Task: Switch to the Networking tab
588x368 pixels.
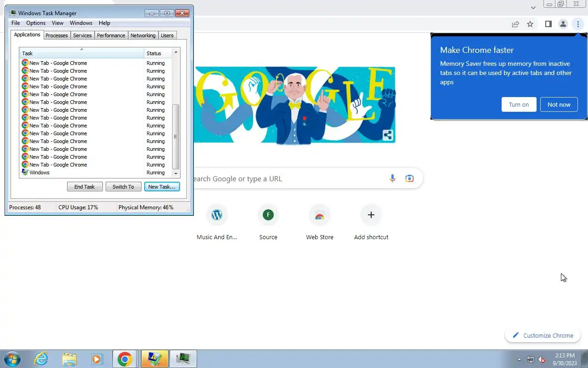Action: pyautogui.click(x=143, y=35)
